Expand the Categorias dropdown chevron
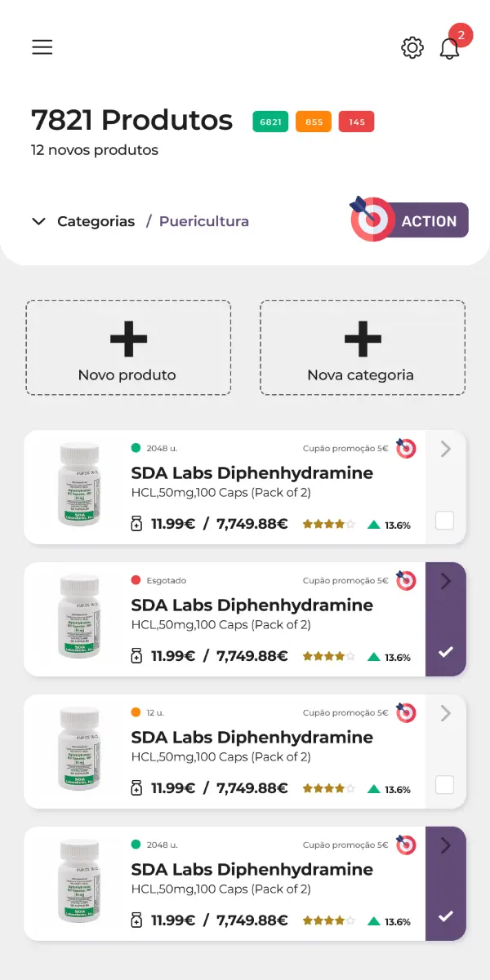The image size is (490, 980). pyautogui.click(x=38, y=221)
